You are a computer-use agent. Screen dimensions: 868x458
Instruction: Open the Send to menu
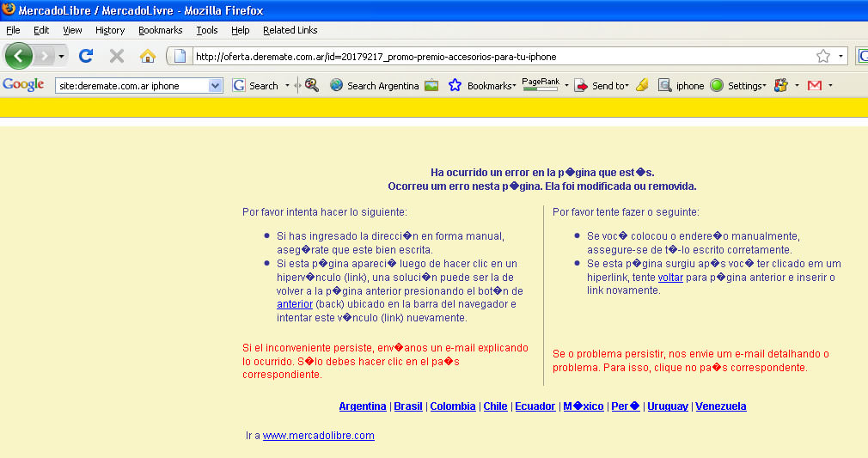pos(602,85)
